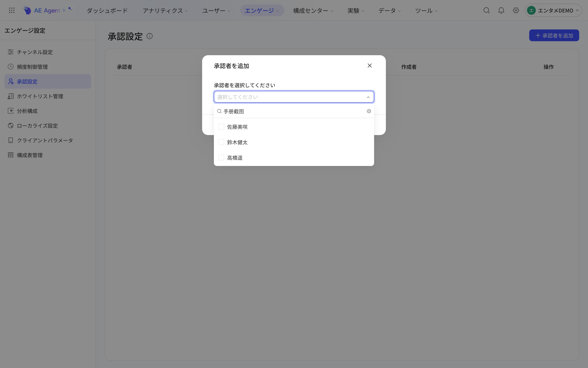Click the クライアントパラメータ device icon
Viewport: 588px width, 368px height.
(x=11, y=140)
